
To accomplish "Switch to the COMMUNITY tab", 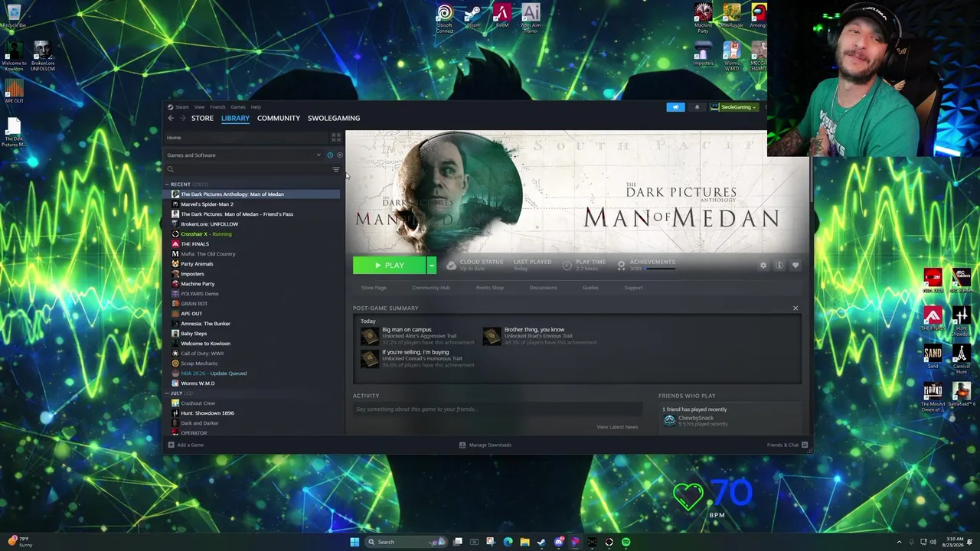I will [x=279, y=118].
